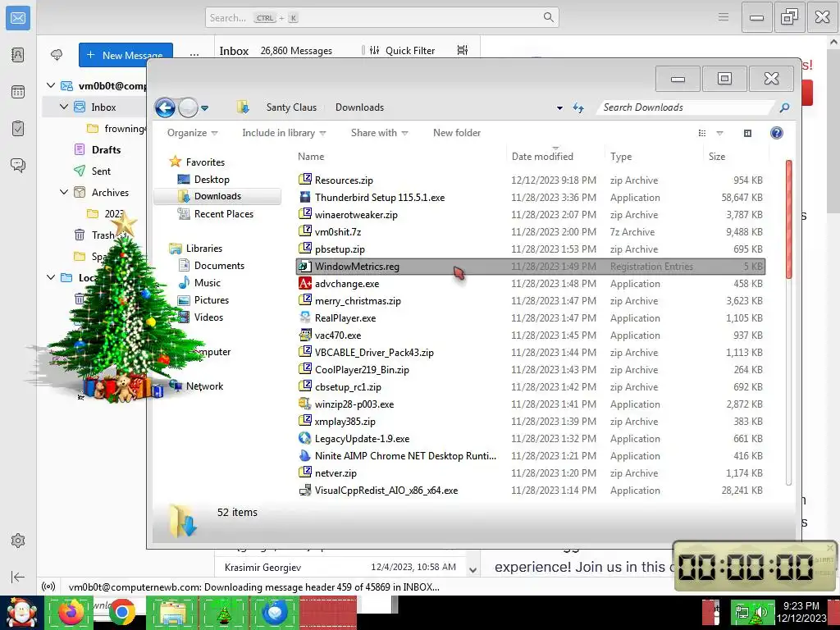Click Explorer Forward button
The height and width of the screenshot is (630, 840).
pyautogui.click(x=188, y=107)
